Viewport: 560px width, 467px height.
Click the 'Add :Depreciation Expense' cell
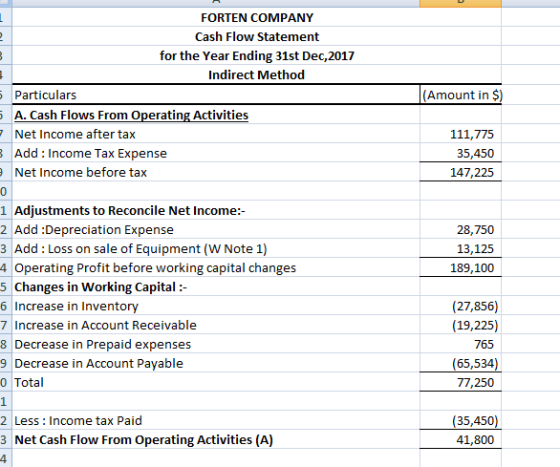coord(216,230)
